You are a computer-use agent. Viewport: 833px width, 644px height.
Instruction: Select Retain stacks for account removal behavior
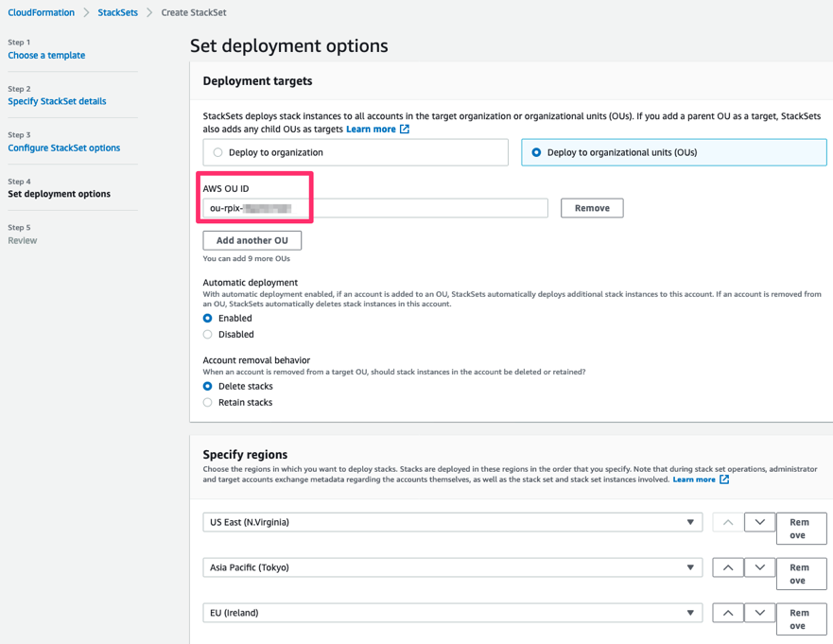click(x=207, y=402)
